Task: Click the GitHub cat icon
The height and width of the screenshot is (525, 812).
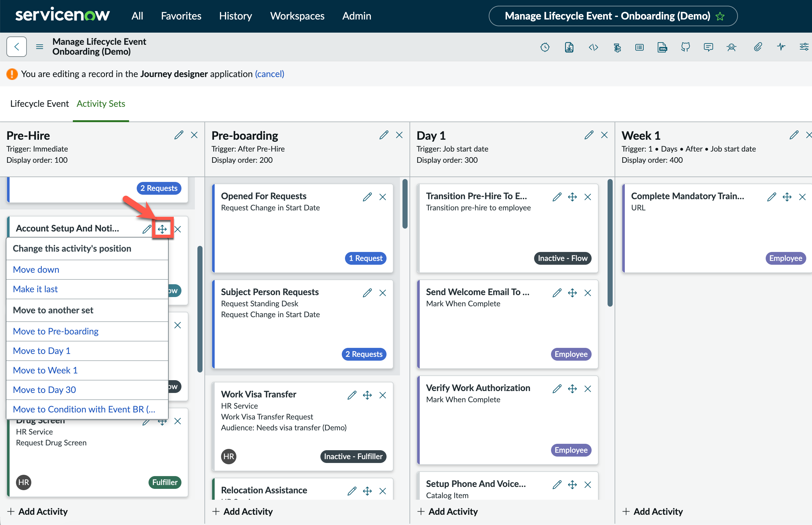Action: [685, 47]
